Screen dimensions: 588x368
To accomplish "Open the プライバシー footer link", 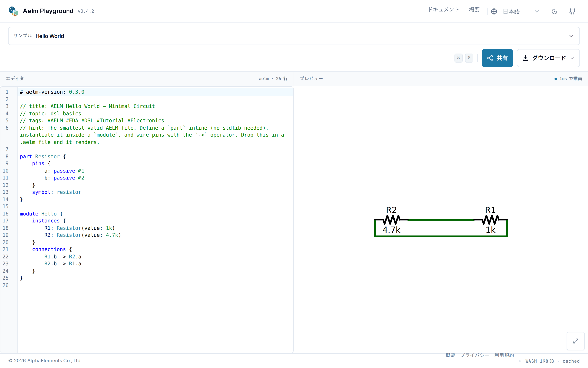I will point(474,355).
